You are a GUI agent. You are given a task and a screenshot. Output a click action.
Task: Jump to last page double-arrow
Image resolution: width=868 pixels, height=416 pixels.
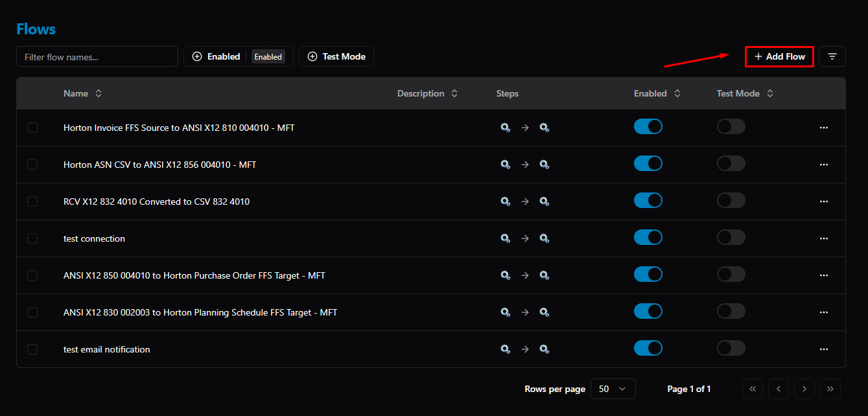[x=830, y=389]
